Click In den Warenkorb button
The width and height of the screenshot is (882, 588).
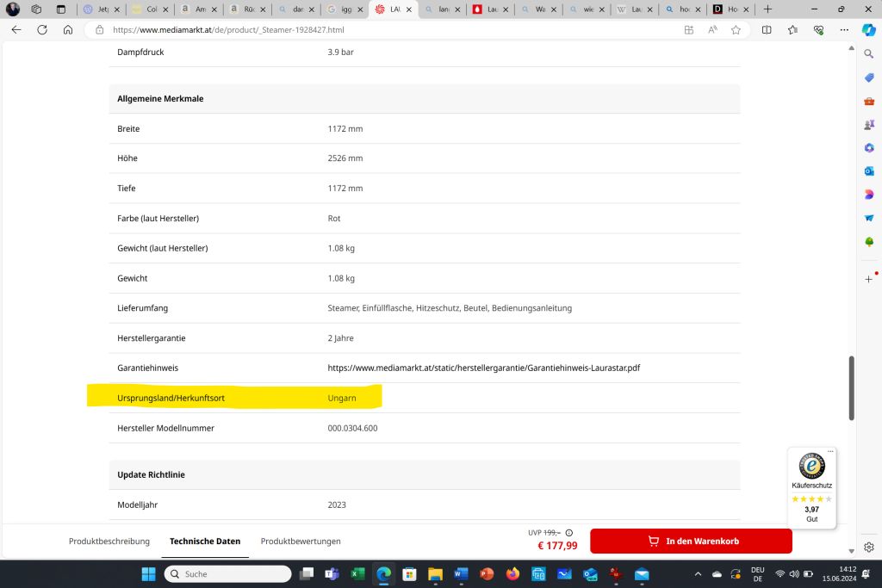click(x=691, y=542)
